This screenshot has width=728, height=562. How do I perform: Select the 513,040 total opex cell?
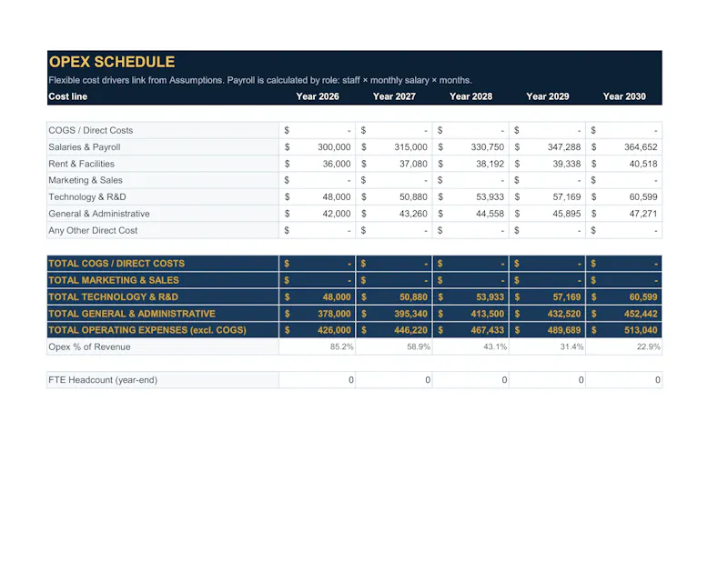(x=623, y=330)
